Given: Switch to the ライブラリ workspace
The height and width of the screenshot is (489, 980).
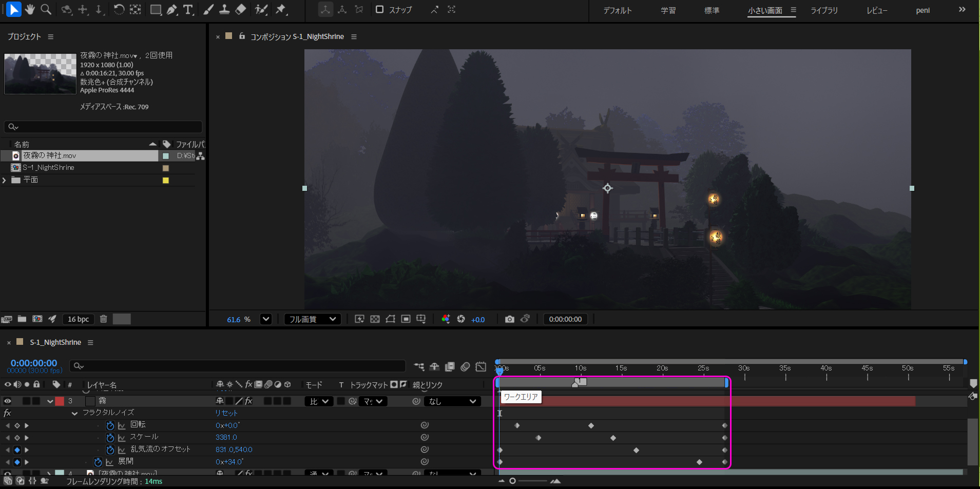Looking at the screenshot, I should click(824, 10).
